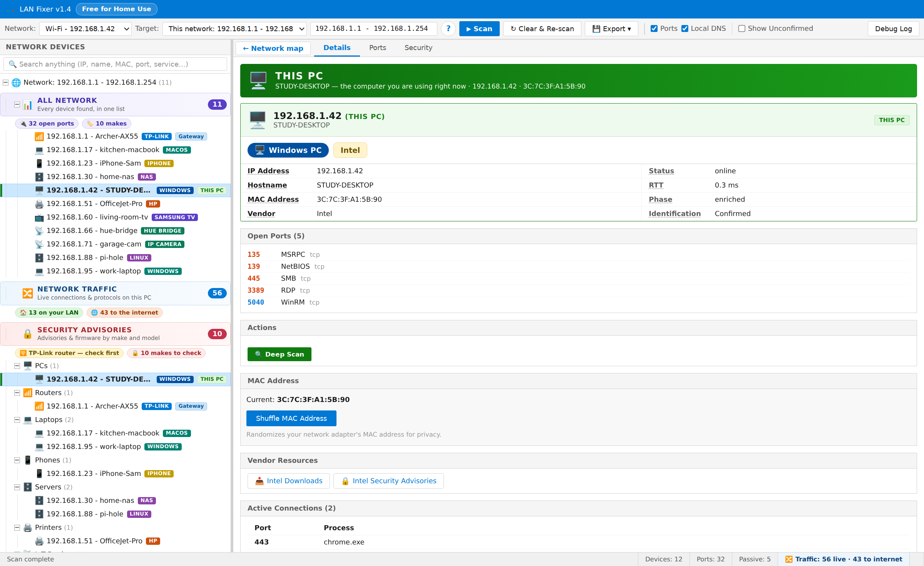Open the Debug Log
The height and width of the screenshot is (566, 924).
click(893, 29)
